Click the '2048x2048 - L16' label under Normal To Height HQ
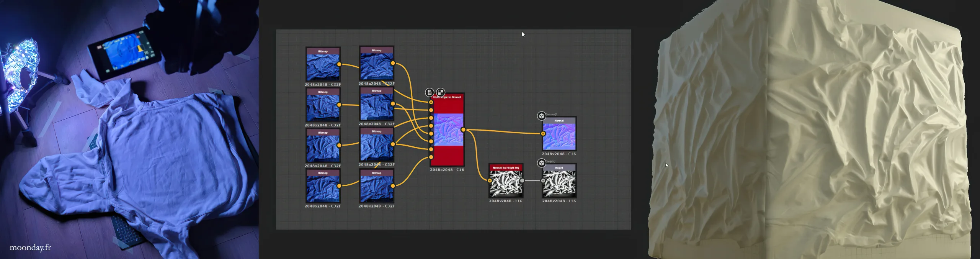This screenshot has width=980, height=259. [x=506, y=201]
